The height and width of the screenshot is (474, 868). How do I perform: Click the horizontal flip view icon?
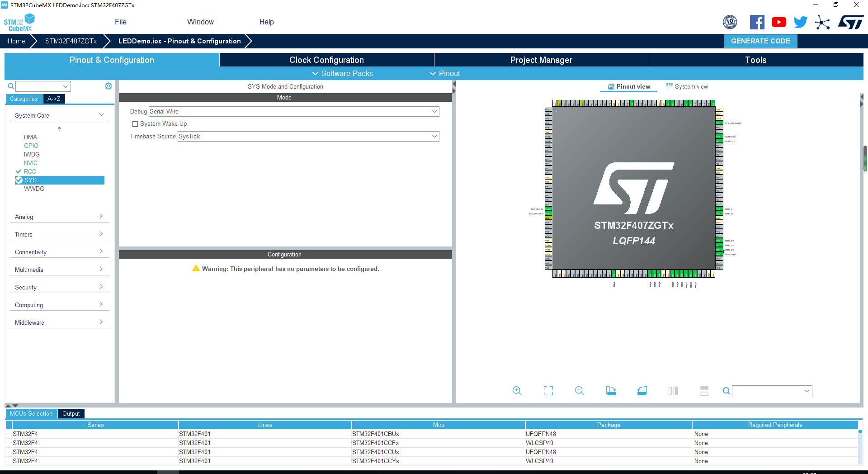(673, 391)
